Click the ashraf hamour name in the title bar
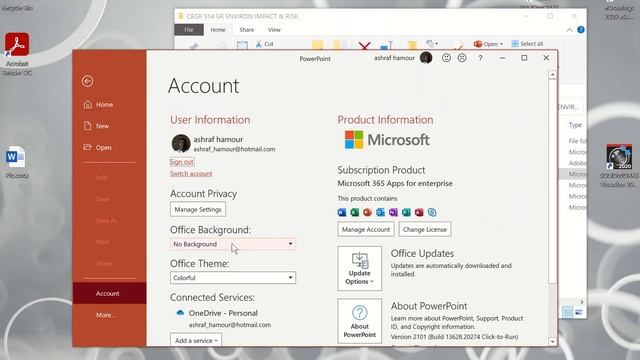 click(x=394, y=58)
